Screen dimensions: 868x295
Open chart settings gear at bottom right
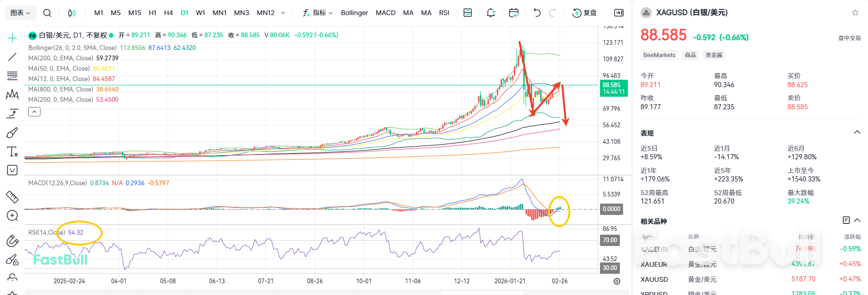click(x=617, y=281)
